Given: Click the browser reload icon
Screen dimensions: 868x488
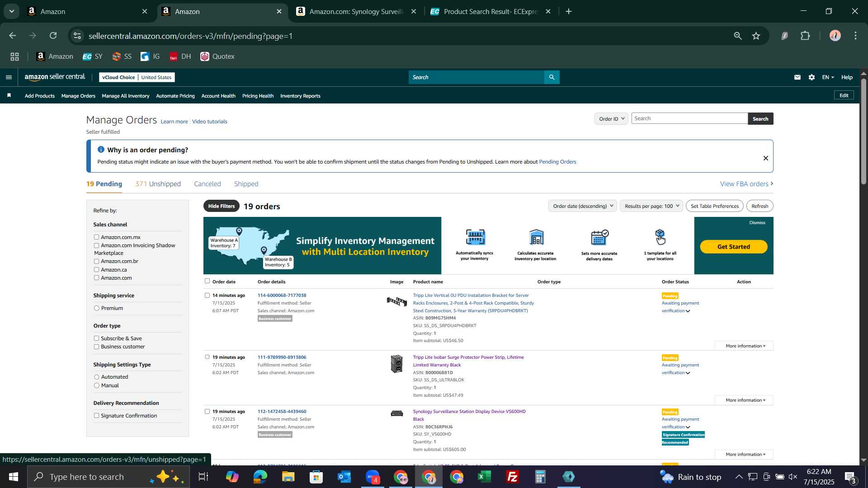Looking at the screenshot, I should pos(53,36).
